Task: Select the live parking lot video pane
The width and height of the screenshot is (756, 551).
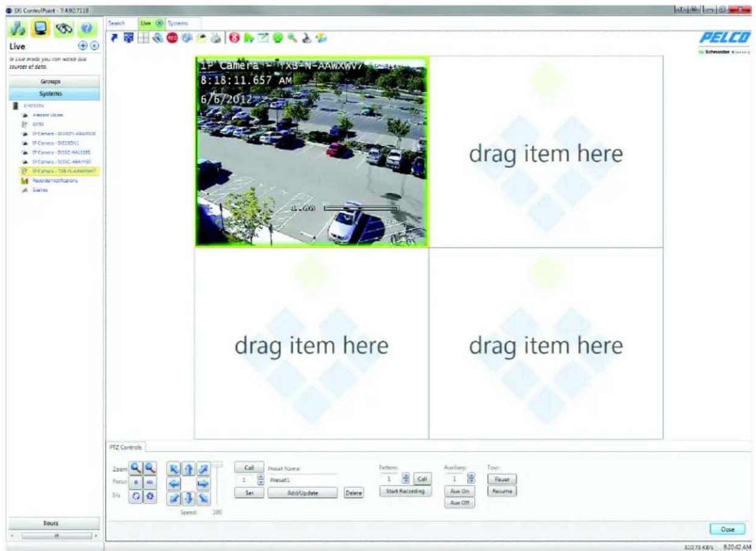Action: [x=311, y=151]
